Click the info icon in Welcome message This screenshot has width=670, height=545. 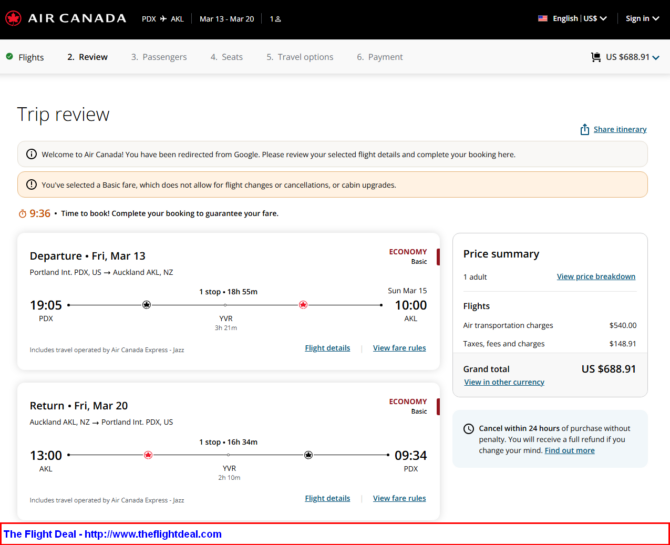[x=31, y=154]
